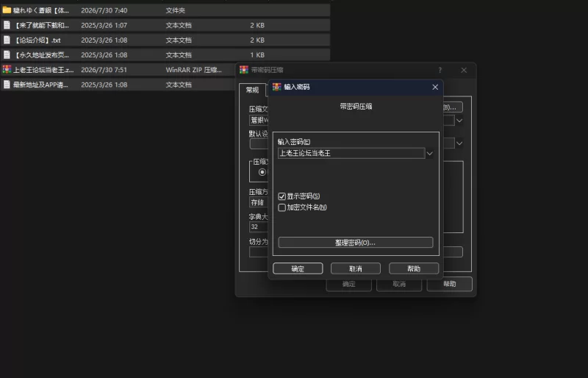Open the 输入密码 history dropdown arrow
The image size is (588, 378).
click(430, 153)
